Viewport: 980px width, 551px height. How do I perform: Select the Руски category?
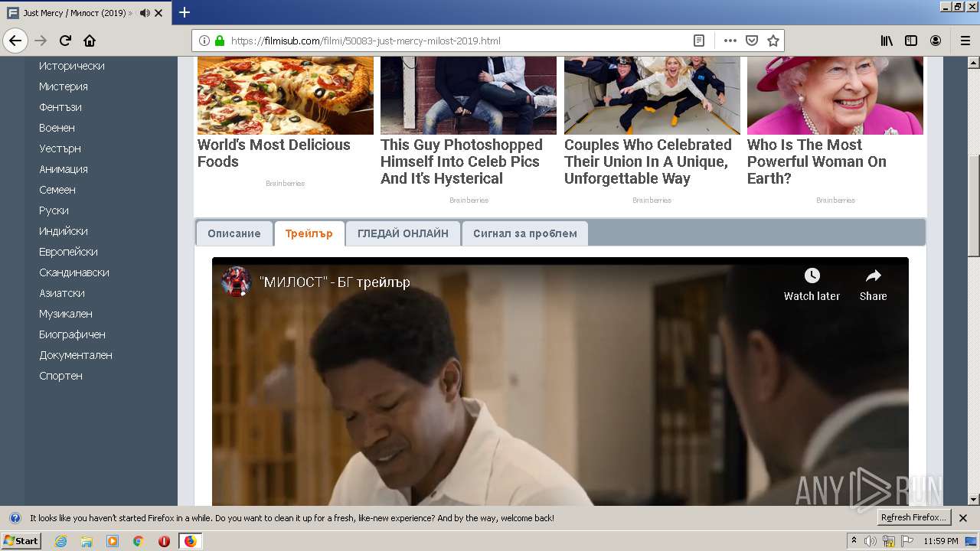click(54, 210)
